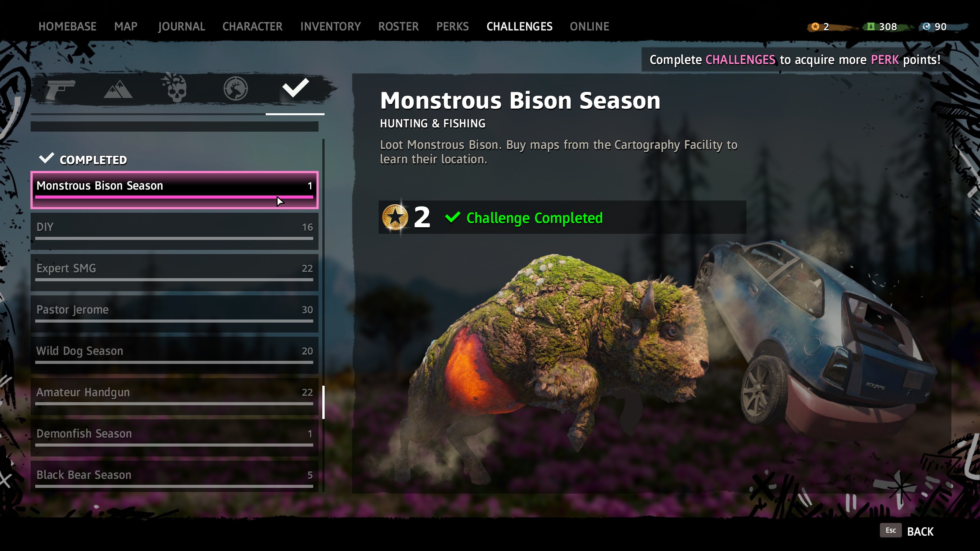The height and width of the screenshot is (551, 980).
Task: Select the skull challenges category icon
Action: pyautogui.click(x=175, y=88)
